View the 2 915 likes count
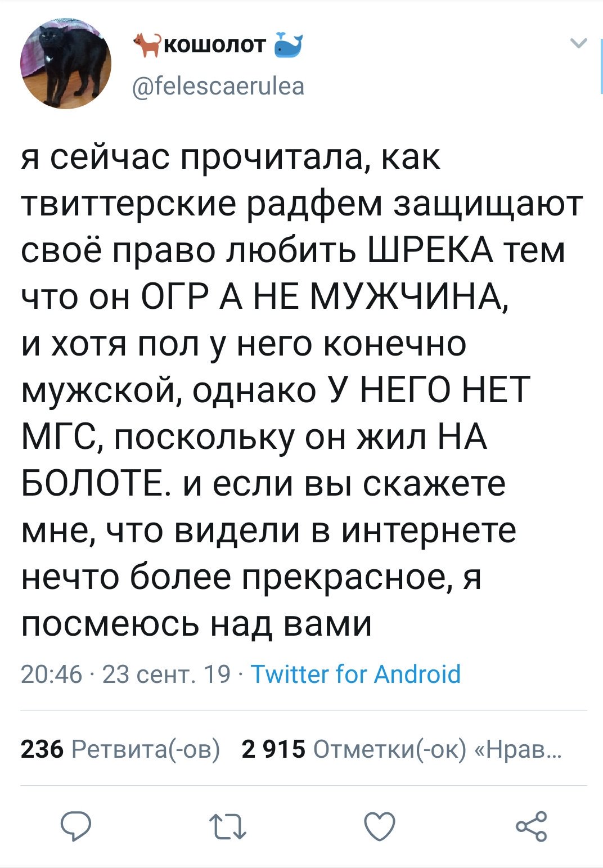The width and height of the screenshot is (603, 868). (273, 749)
